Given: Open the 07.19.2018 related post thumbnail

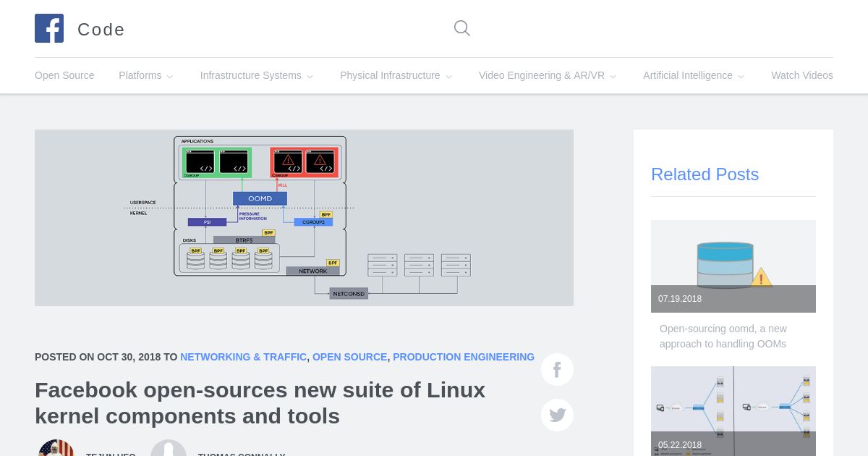Looking at the screenshot, I should tap(733, 266).
